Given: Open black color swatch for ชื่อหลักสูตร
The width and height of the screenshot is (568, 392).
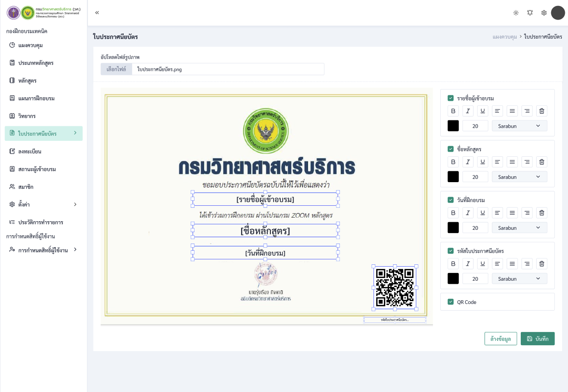Looking at the screenshot, I should tap(453, 177).
